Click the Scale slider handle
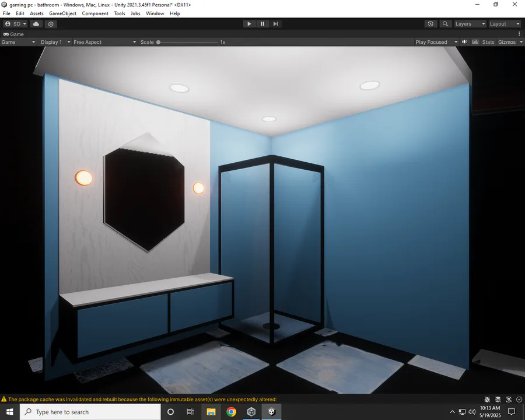This screenshot has height=420, width=525. coord(158,42)
